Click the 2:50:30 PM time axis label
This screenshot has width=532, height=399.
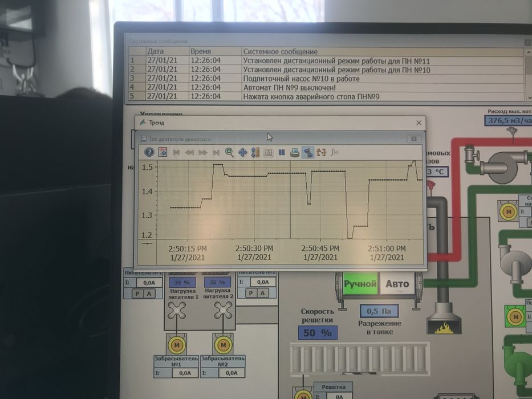click(x=254, y=253)
